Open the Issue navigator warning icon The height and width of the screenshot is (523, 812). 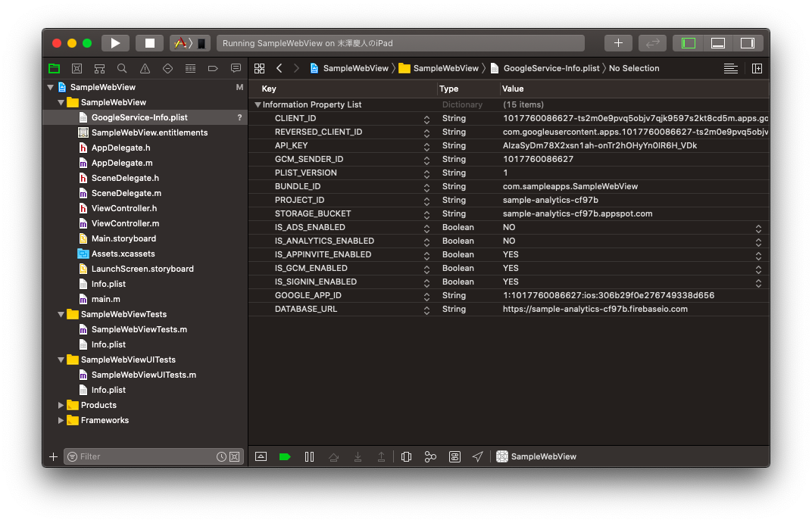click(x=145, y=68)
